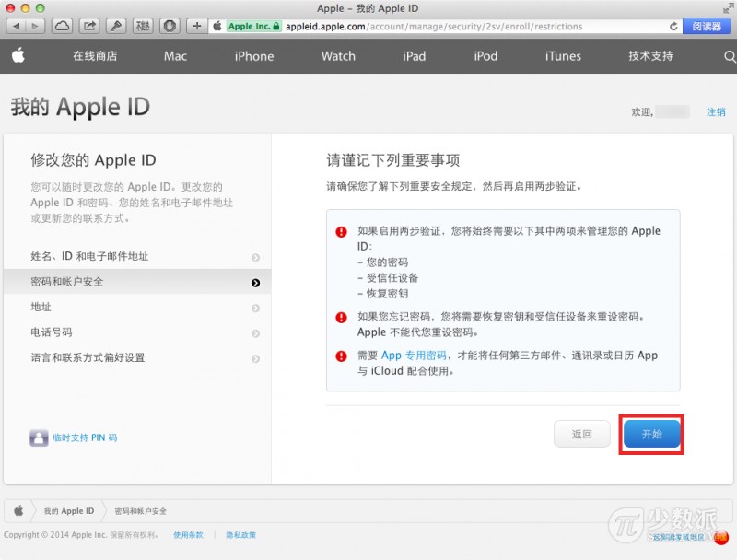Click red warning icon beside 如果启用两步验证
737x560 pixels.
tap(341, 231)
